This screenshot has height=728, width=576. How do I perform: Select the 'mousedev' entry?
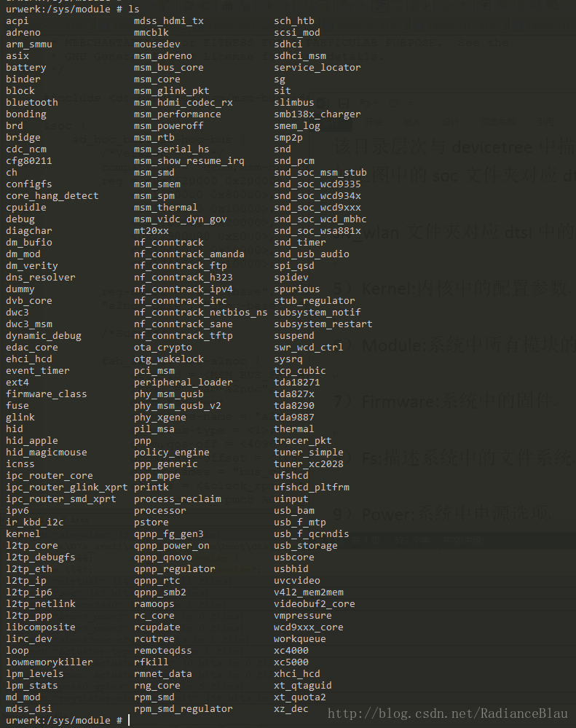[x=157, y=44]
